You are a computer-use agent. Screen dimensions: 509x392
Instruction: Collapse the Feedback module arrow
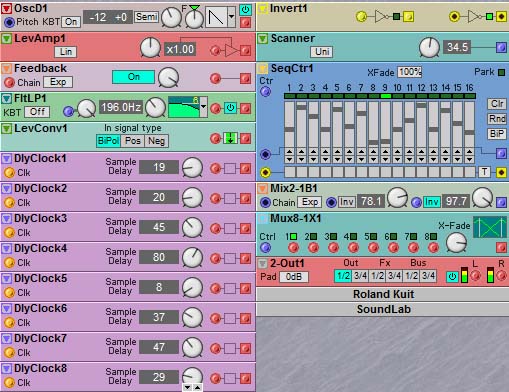6,69
